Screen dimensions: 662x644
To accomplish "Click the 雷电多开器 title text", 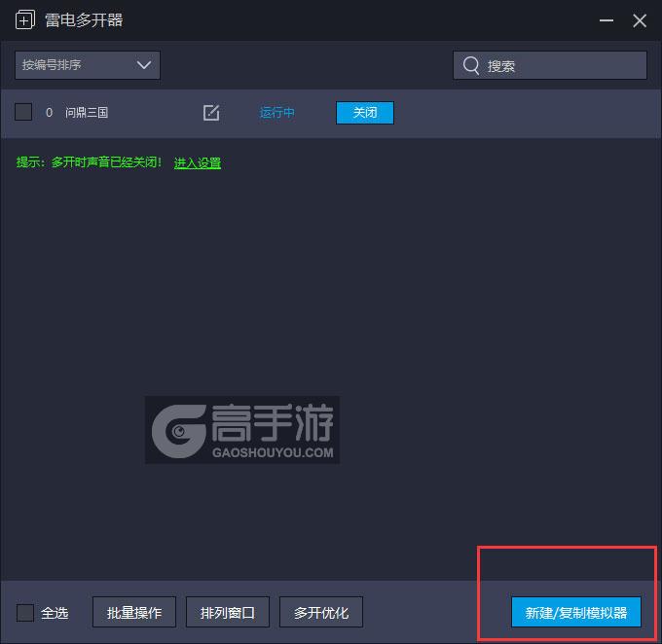I will click(x=84, y=20).
